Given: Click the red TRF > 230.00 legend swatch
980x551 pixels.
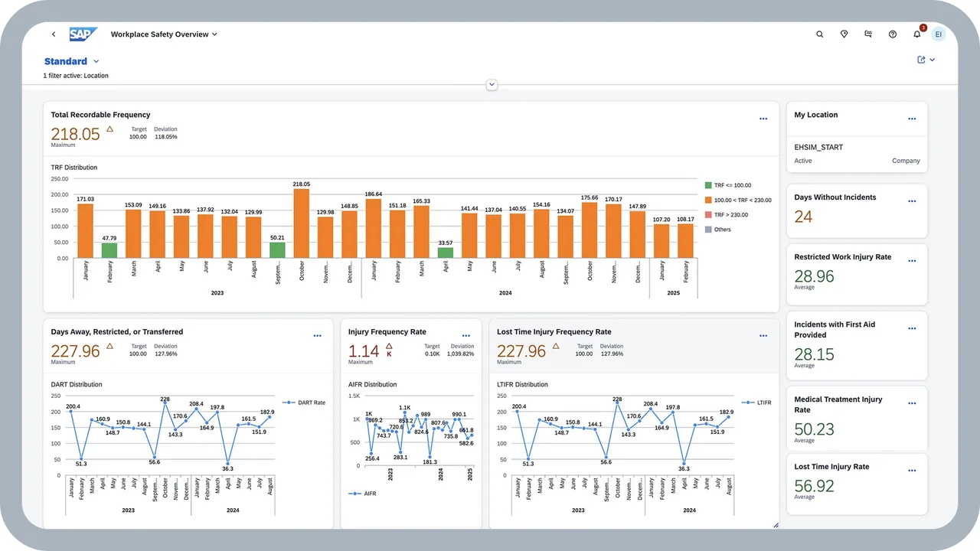Looking at the screenshot, I should pyautogui.click(x=707, y=214).
